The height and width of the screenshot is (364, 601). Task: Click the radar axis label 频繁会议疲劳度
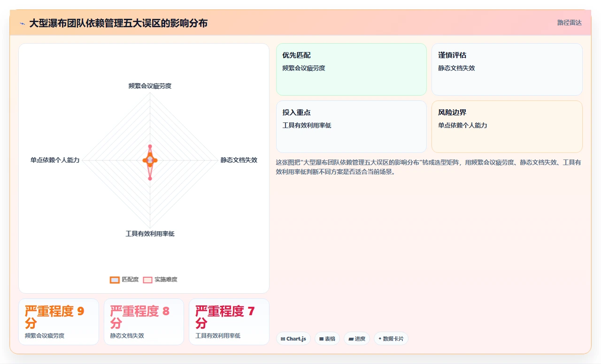tap(150, 86)
